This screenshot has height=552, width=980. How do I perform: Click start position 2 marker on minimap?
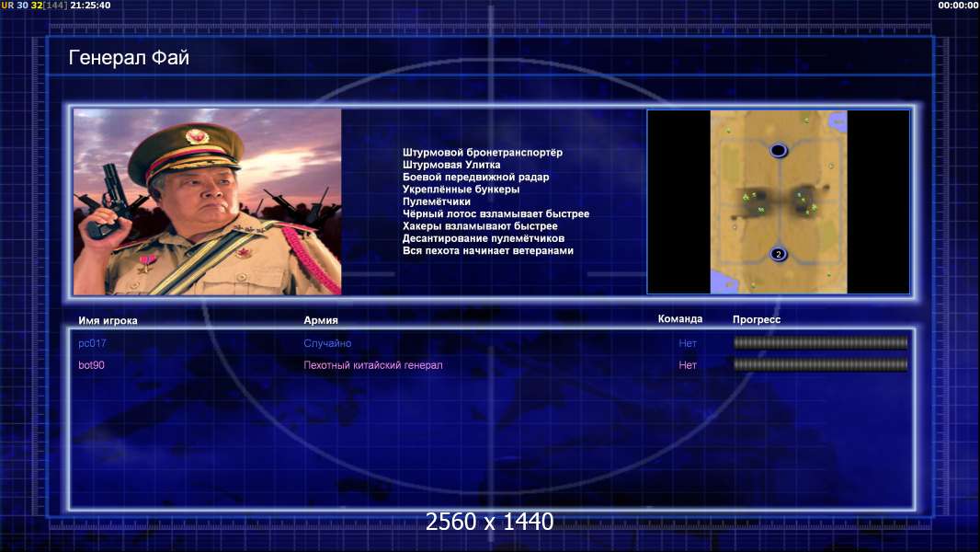(778, 254)
